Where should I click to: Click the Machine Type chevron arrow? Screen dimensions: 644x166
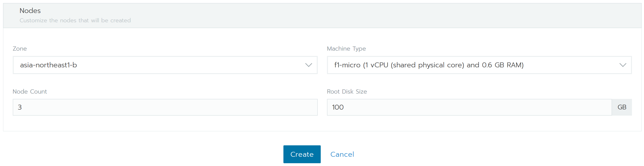pos(622,65)
